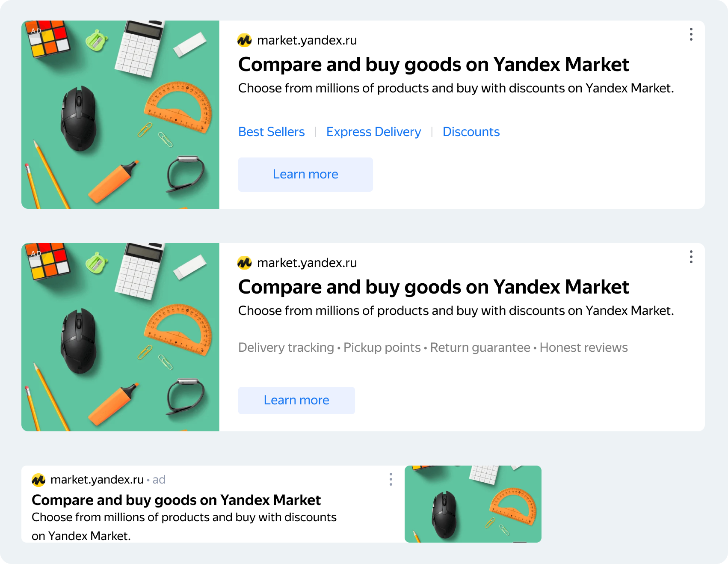Click the Yandex Market logo in compact ad
Viewport: 728px width, 564px height.
coord(38,480)
